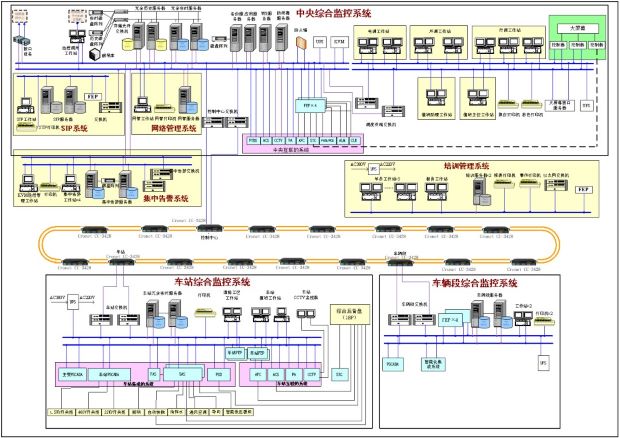Select the network switch icon in 培训管理系统
This screenshot has height=438, width=620.
[556, 185]
